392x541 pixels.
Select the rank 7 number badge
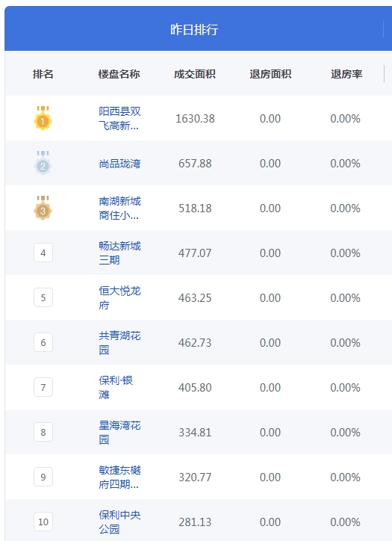coord(43,387)
